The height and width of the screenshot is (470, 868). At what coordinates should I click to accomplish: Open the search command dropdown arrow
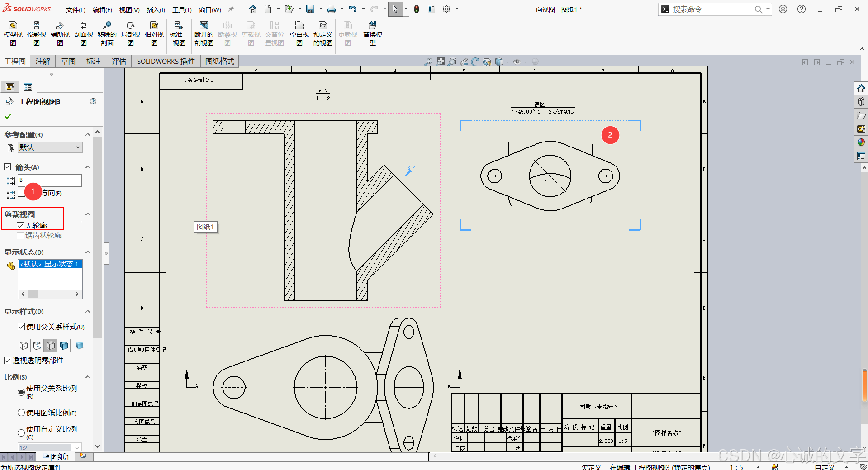[x=768, y=9]
